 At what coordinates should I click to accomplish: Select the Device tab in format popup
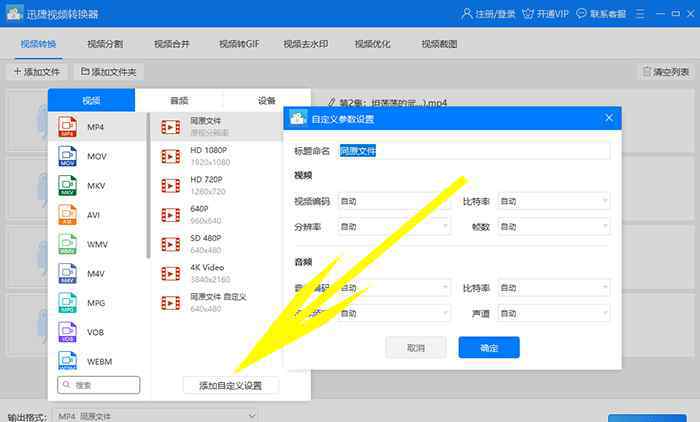pyautogui.click(x=267, y=100)
